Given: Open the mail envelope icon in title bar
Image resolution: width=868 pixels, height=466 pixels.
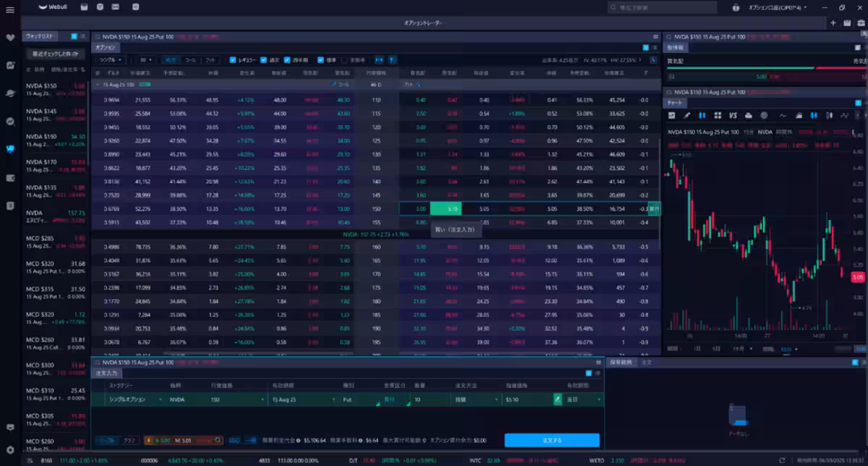Looking at the screenshot, I should click(99, 7).
